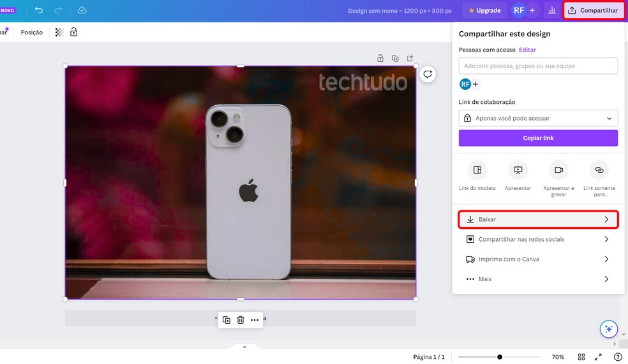The height and width of the screenshot is (364, 628).
Task: Open more options on floating toolbar
Action: [x=254, y=320]
